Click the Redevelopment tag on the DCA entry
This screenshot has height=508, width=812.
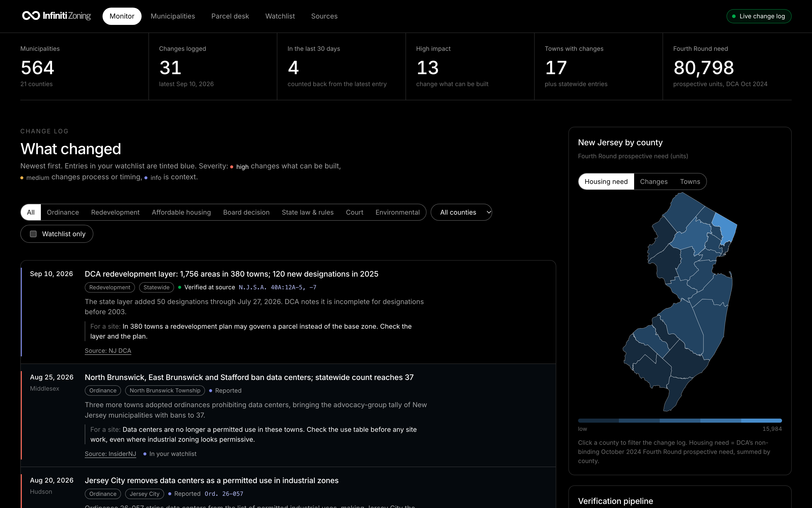(x=110, y=287)
